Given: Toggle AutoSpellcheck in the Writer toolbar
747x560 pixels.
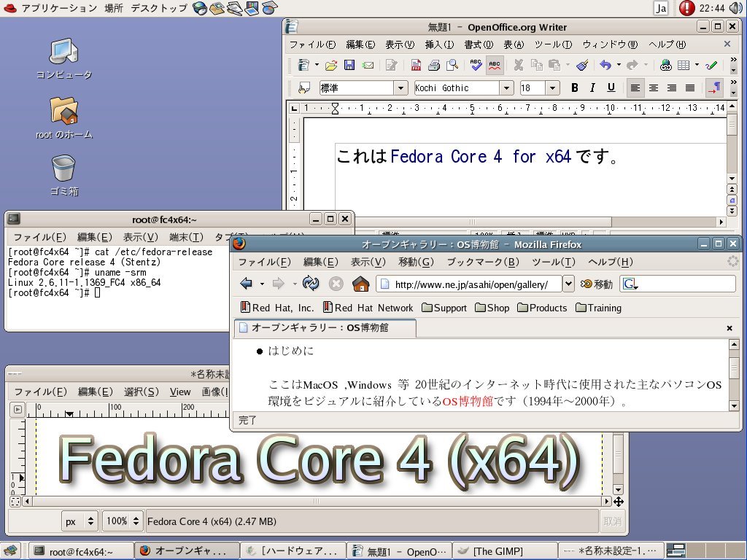Looking at the screenshot, I should (x=495, y=65).
